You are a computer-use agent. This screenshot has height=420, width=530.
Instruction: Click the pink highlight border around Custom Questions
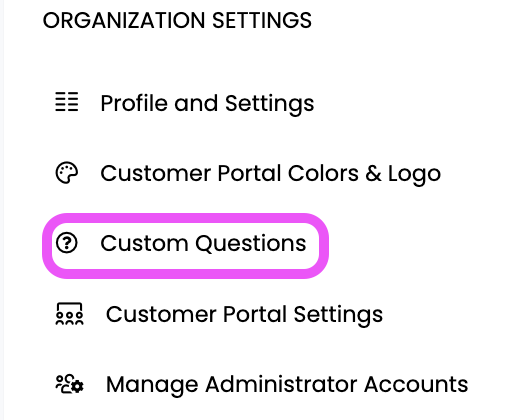tap(186, 218)
